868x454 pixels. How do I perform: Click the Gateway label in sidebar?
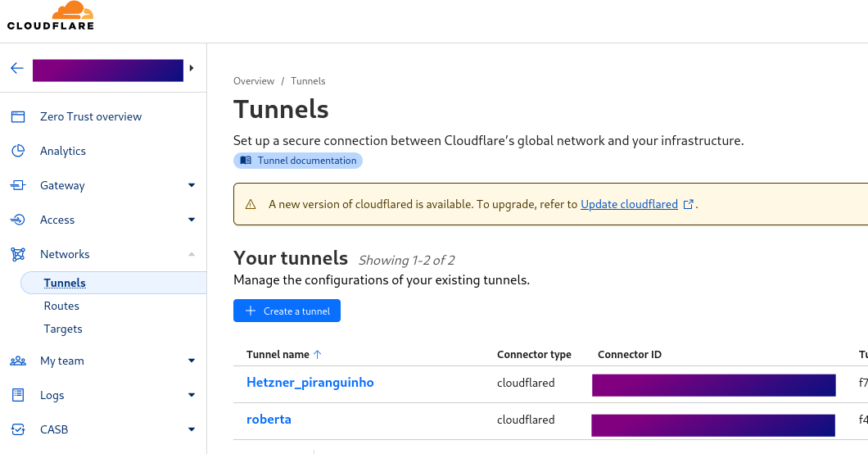62,185
